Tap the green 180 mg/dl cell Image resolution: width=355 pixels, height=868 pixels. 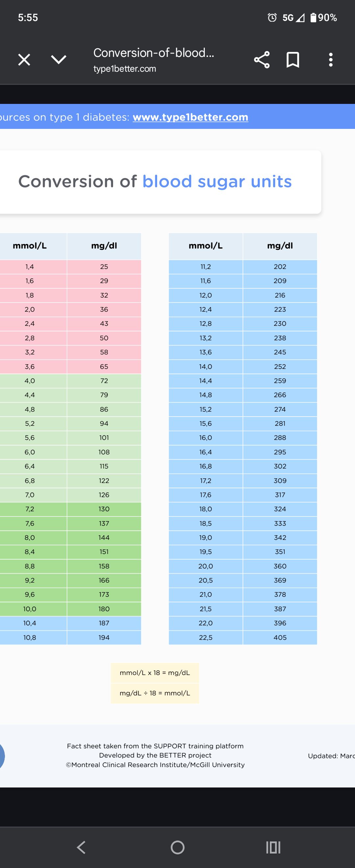coord(104,609)
